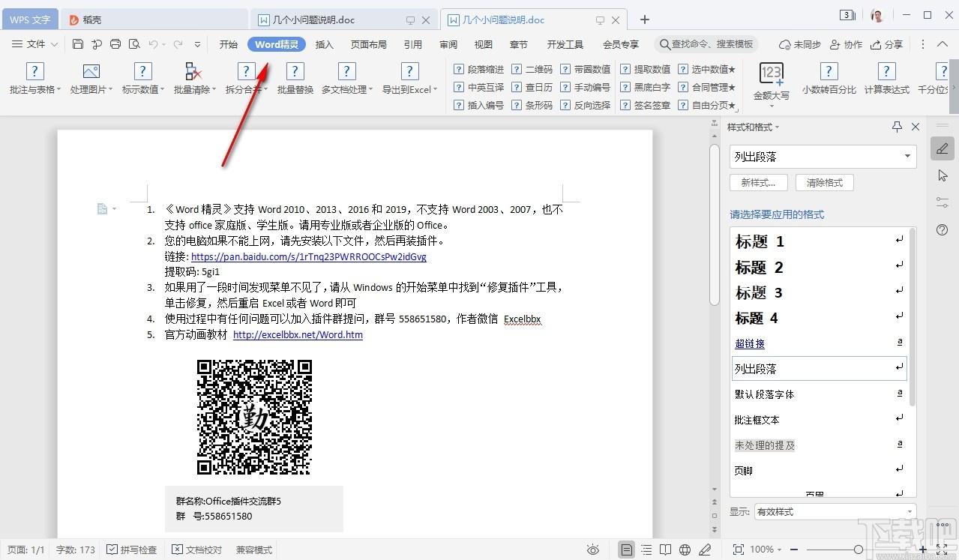The height and width of the screenshot is (560, 959).
Task: Open the 文件 menu dropdown
Action: (x=36, y=44)
